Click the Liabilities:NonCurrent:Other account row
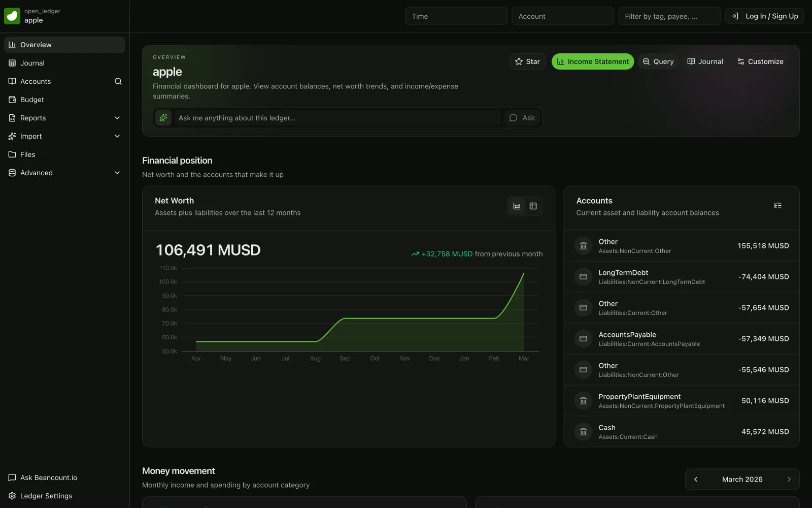The height and width of the screenshot is (508, 812). [682, 370]
